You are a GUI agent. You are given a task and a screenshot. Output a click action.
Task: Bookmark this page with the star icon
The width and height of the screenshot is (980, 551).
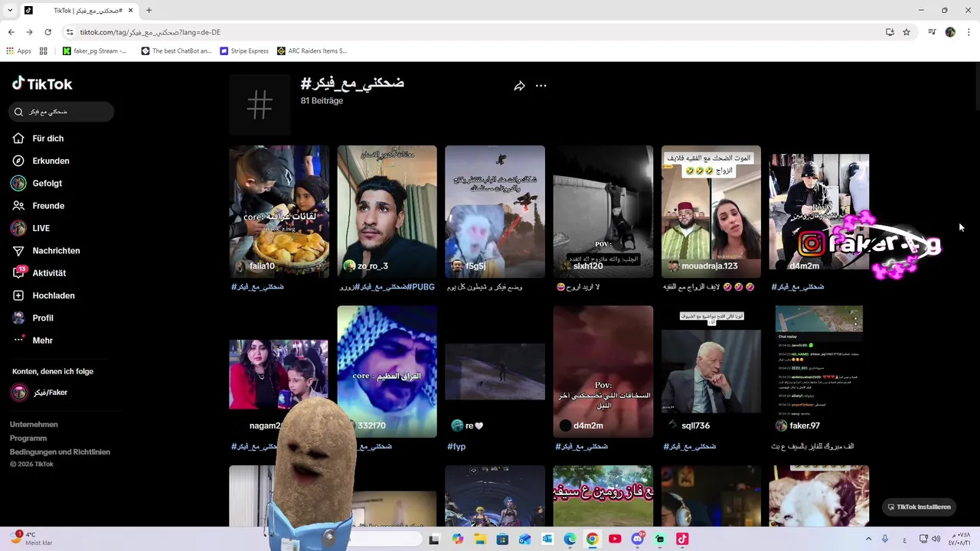tap(906, 32)
